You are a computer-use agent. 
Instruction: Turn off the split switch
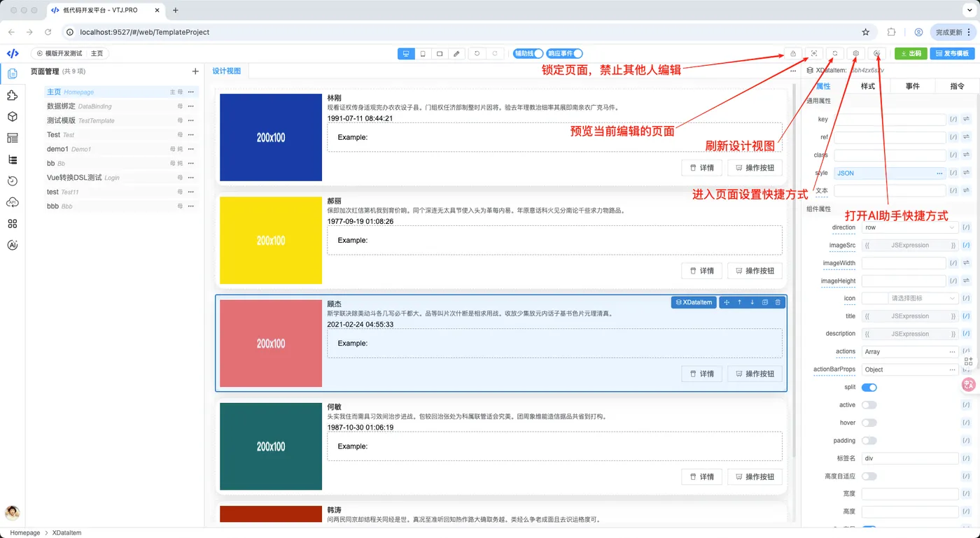coord(869,388)
